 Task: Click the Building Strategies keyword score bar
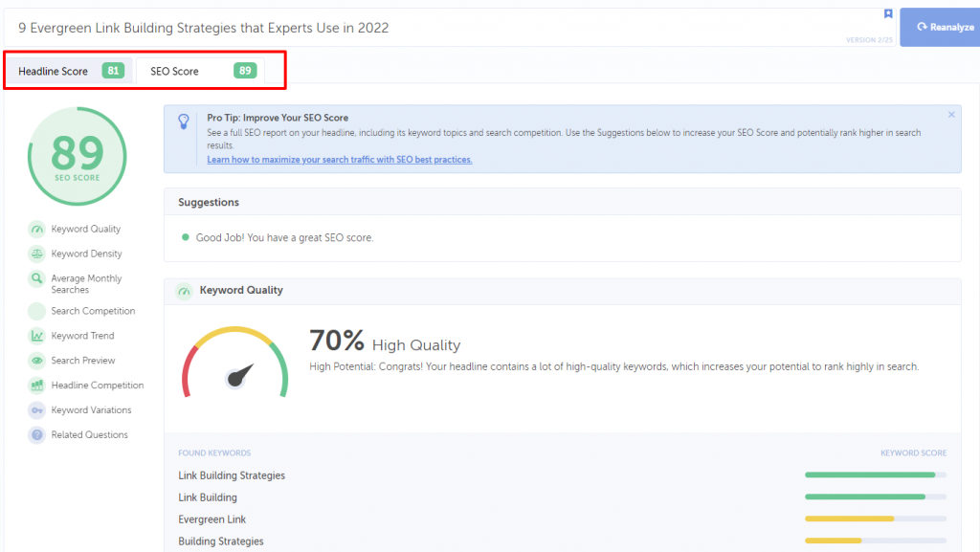pyautogui.click(x=876, y=541)
